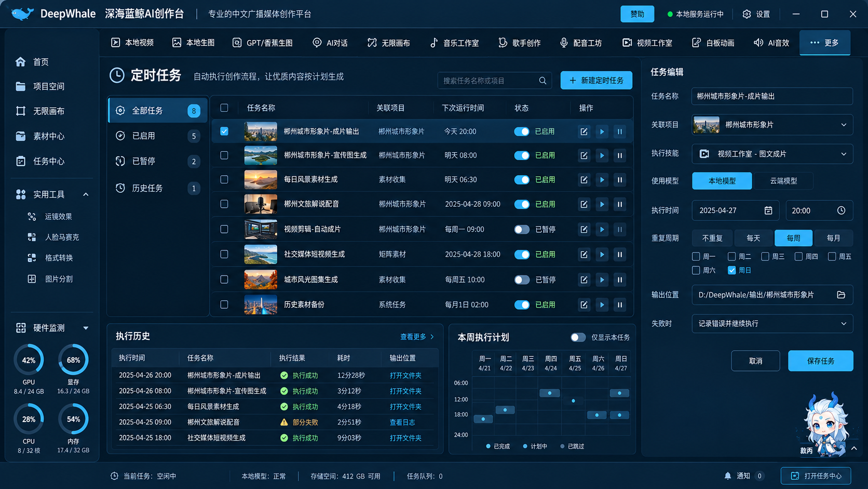
Task: Edit the 郴州文旅解说配音 task
Action: pos(584,204)
